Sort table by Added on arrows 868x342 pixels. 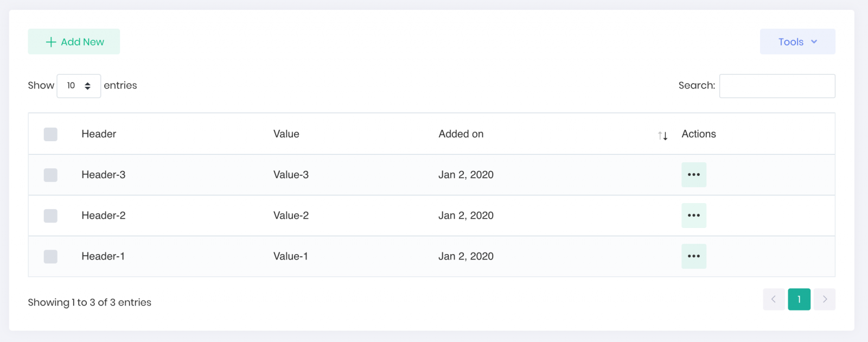pyautogui.click(x=662, y=135)
